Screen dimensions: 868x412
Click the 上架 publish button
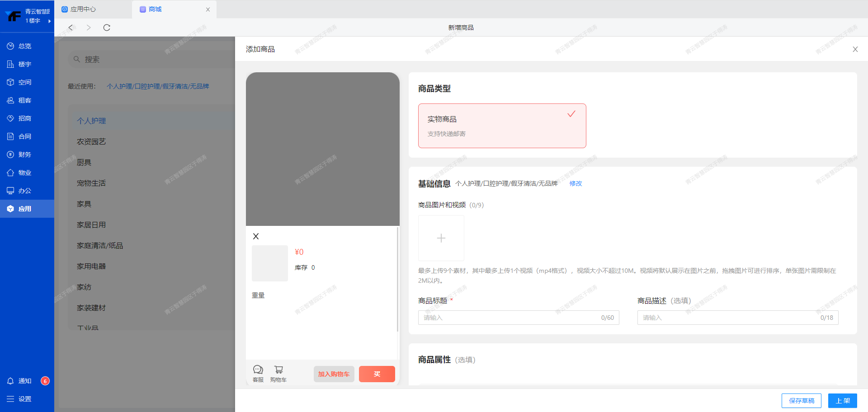pyautogui.click(x=842, y=401)
